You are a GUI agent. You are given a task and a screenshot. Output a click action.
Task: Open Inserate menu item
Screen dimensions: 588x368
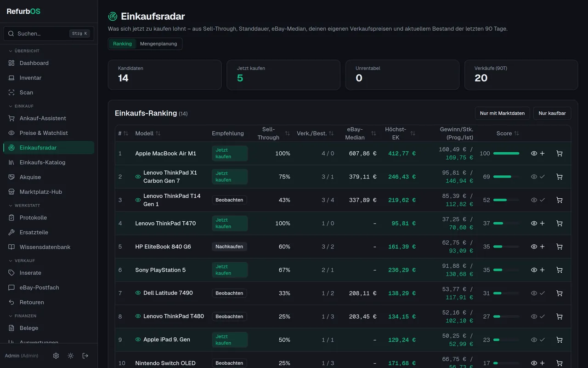(49, 273)
